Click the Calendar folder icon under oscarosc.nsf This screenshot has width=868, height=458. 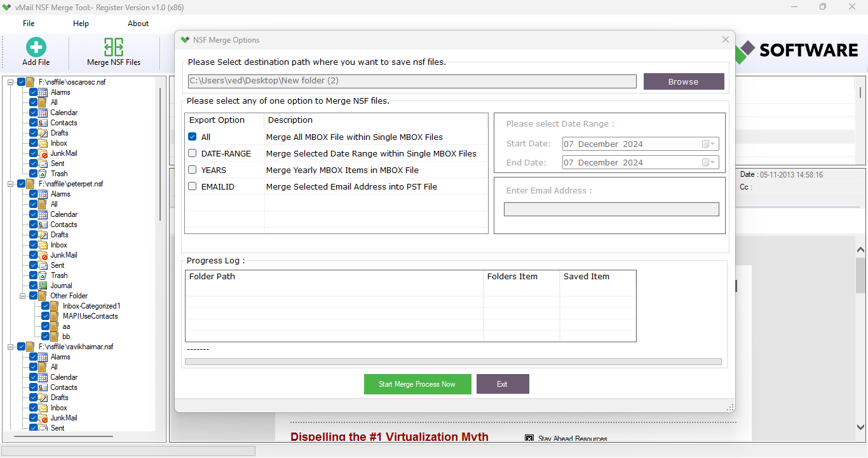click(43, 113)
